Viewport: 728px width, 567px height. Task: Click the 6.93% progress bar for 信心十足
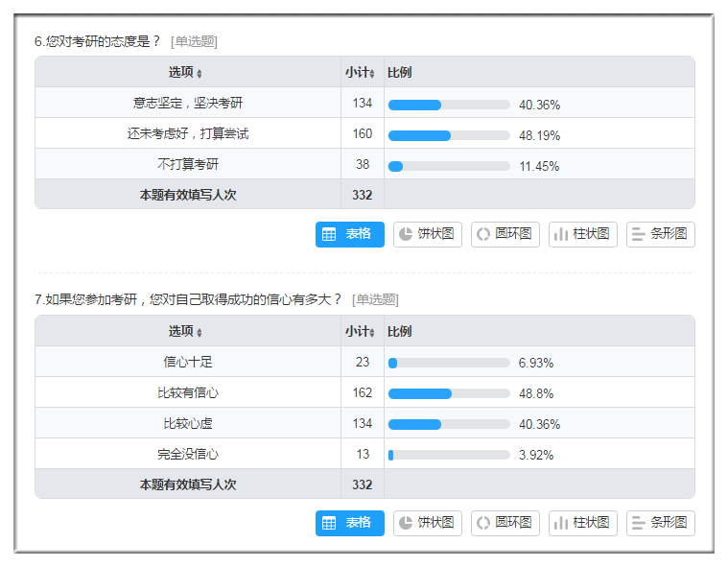tap(449, 363)
